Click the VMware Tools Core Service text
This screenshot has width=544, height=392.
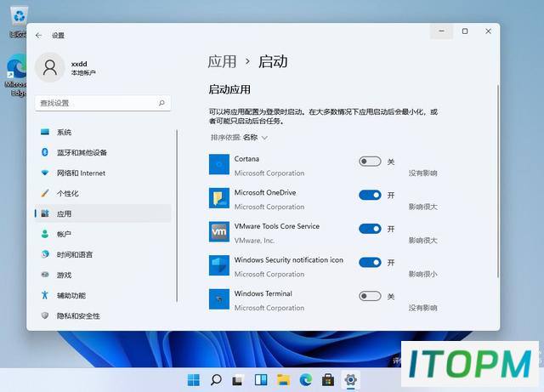pos(277,226)
